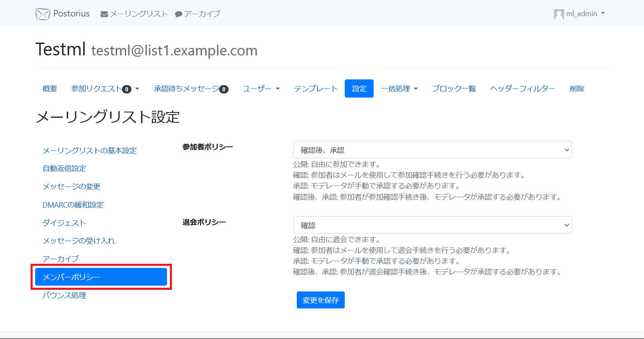Click the 承認待ちメッセージ count badge

224,89
